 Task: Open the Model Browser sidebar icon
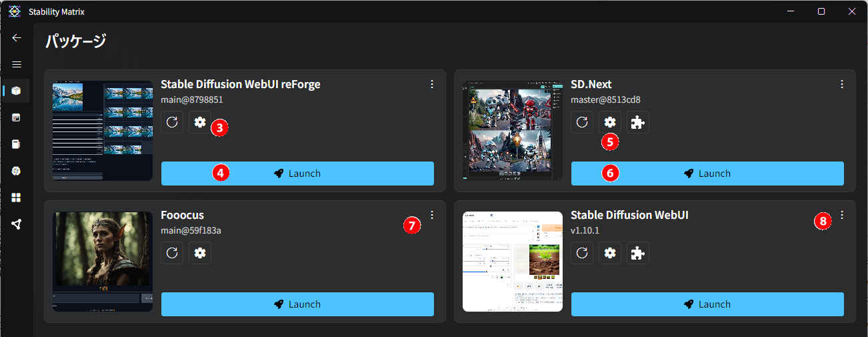pos(17,171)
